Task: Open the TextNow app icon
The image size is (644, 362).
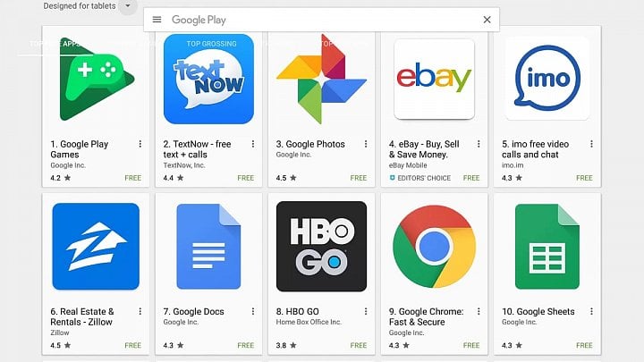Action: pos(208,79)
